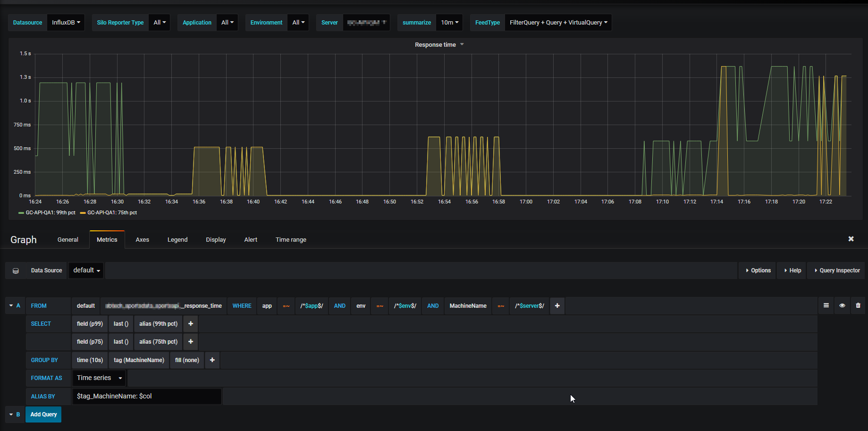Add another field to the 99th pct SELECT row
868x431 pixels.
[x=190, y=323]
